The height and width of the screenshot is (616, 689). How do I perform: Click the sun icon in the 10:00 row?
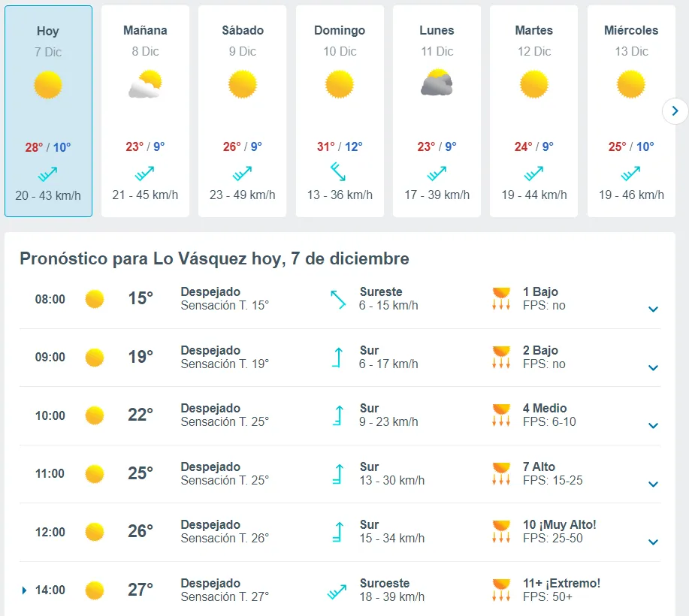(x=95, y=415)
